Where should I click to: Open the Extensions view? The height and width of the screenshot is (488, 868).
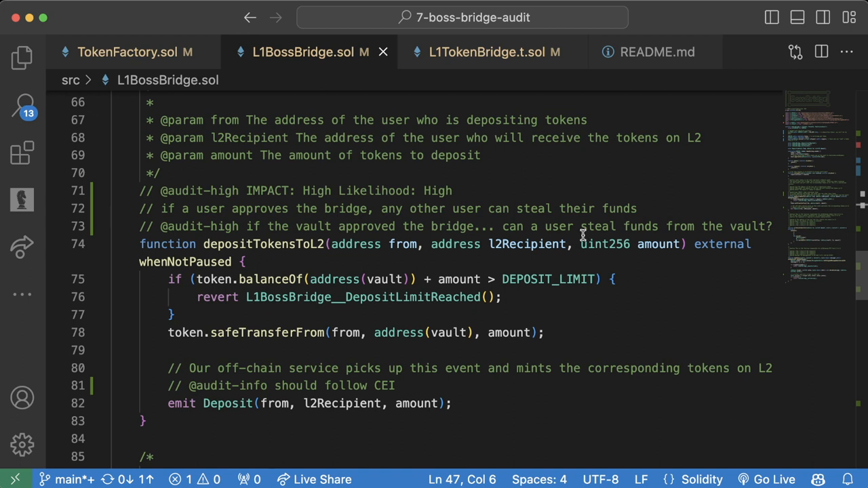click(22, 152)
